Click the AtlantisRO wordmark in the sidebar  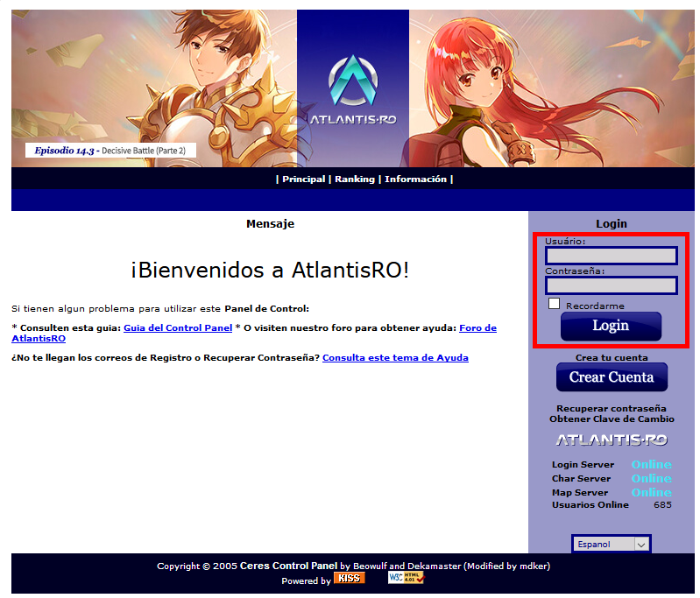pyautogui.click(x=612, y=440)
